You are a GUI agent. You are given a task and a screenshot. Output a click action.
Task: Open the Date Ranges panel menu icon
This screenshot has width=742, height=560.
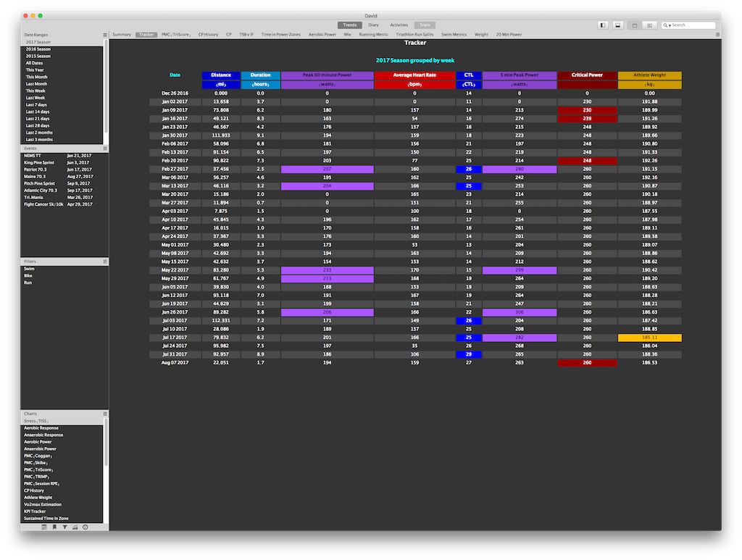(105, 35)
